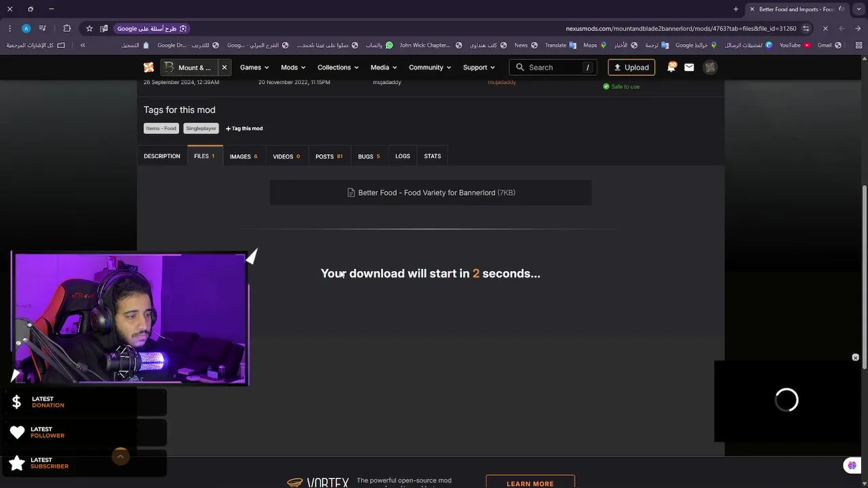Click the Items - Food tag

(x=161, y=128)
